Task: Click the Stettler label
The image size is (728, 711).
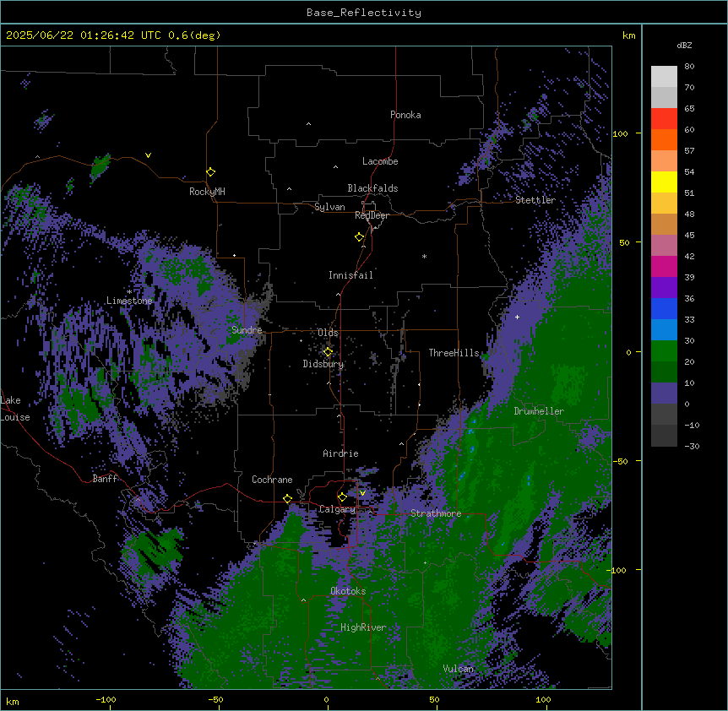Action: point(535,200)
